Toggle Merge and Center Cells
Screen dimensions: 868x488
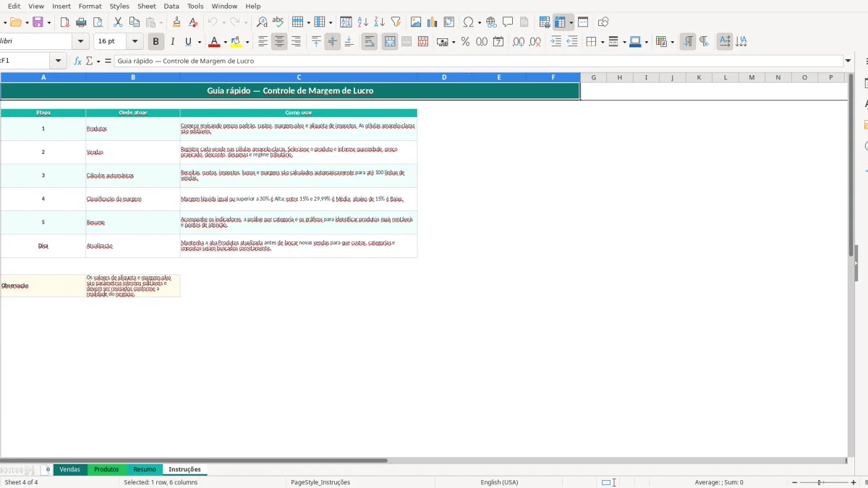(x=390, y=42)
